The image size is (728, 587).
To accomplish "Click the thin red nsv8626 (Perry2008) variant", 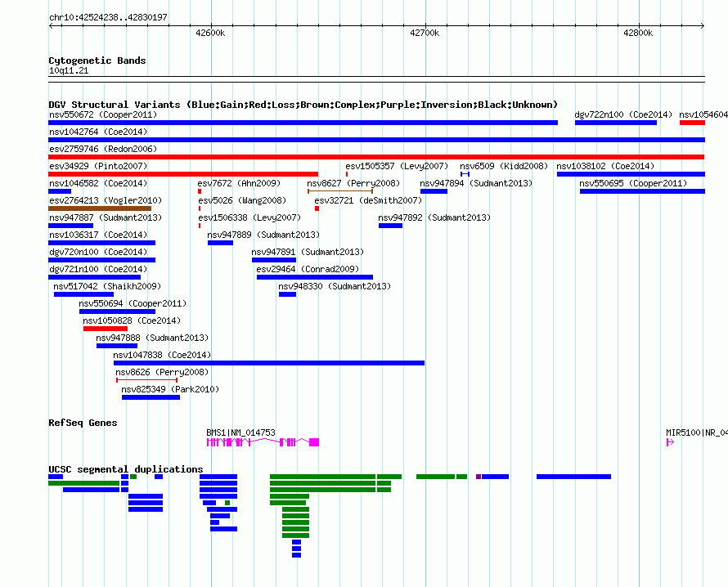I will [146, 380].
